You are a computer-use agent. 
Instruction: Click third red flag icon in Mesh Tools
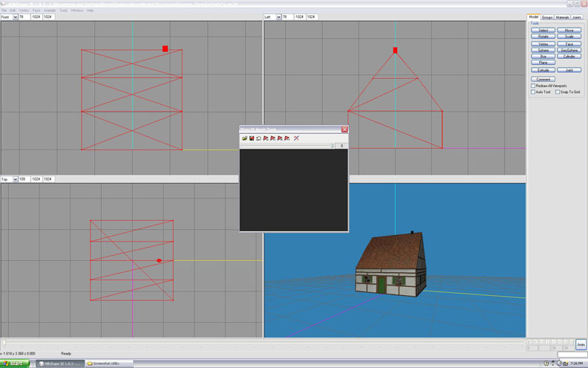pyautogui.click(x=280, y=138)
